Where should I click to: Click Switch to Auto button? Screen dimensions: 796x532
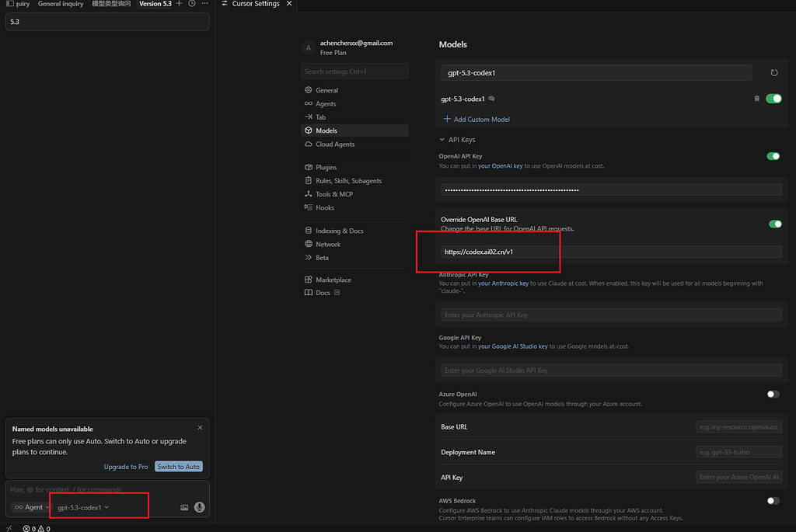pyautogui.click(x=179, y=467)
